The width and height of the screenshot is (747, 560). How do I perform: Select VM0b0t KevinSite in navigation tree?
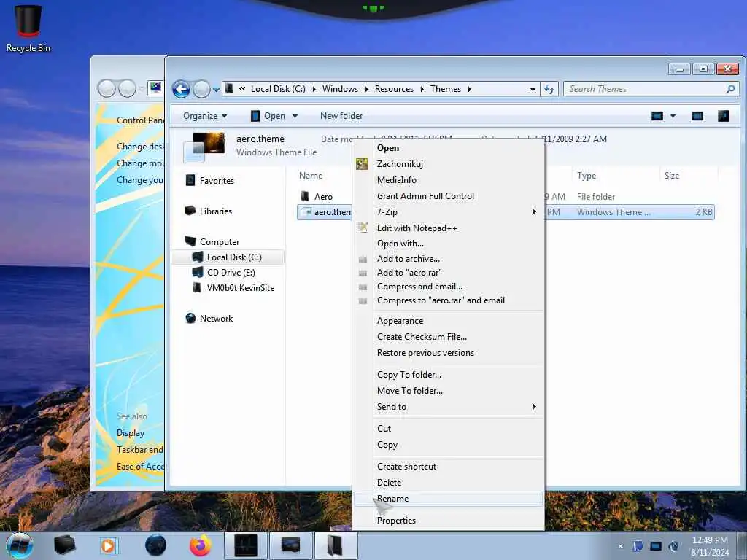tap(233, 287)
